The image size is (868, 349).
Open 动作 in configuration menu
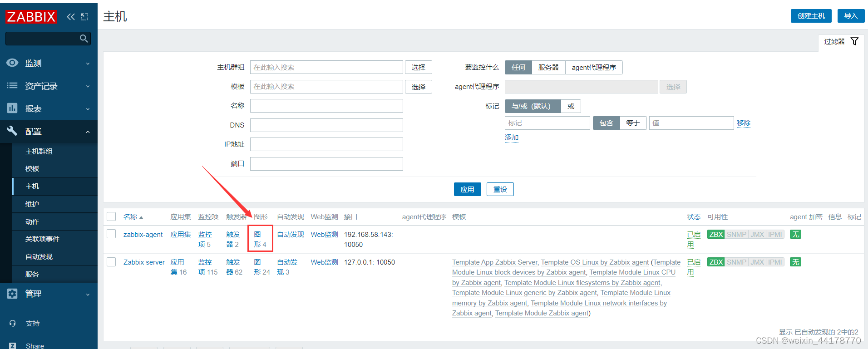click(55, 222)
